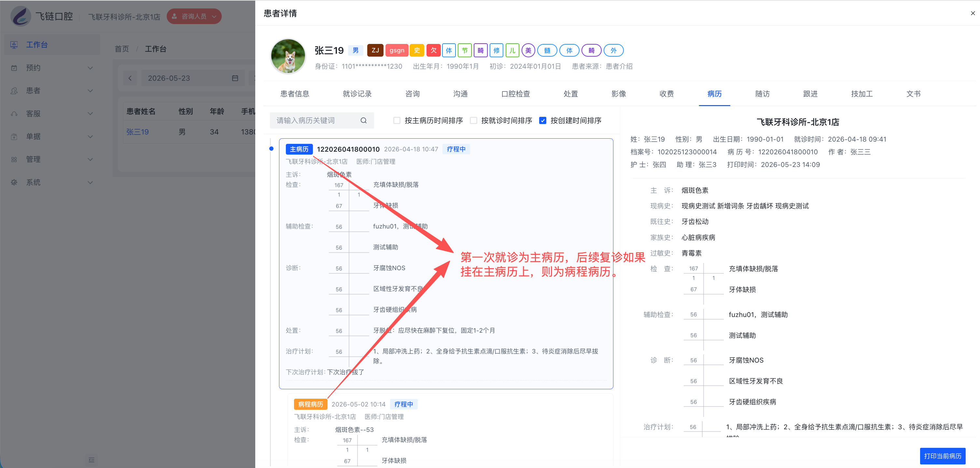This screenshot has width=980, height=468.
Task: Click 疗程中 status on the 2026-05-02 record
Action: [404, 404]
